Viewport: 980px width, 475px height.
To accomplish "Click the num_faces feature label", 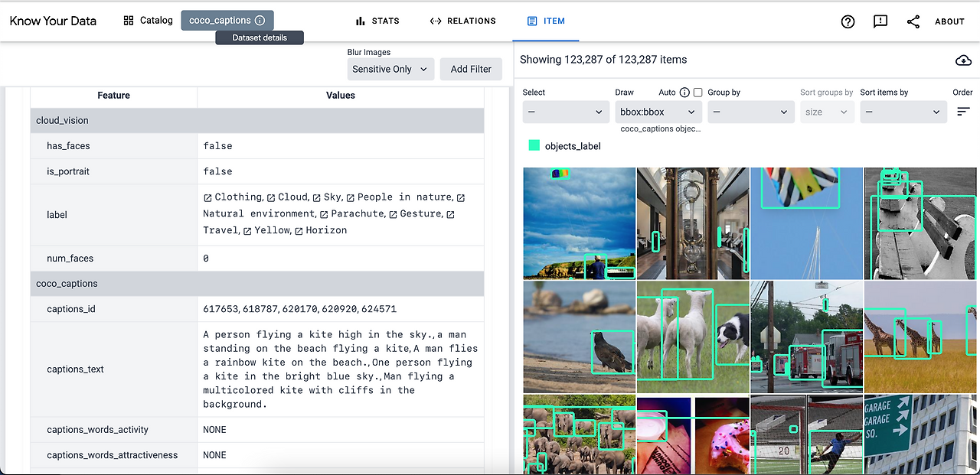I will pyautogui.click(x=70, y=259).
